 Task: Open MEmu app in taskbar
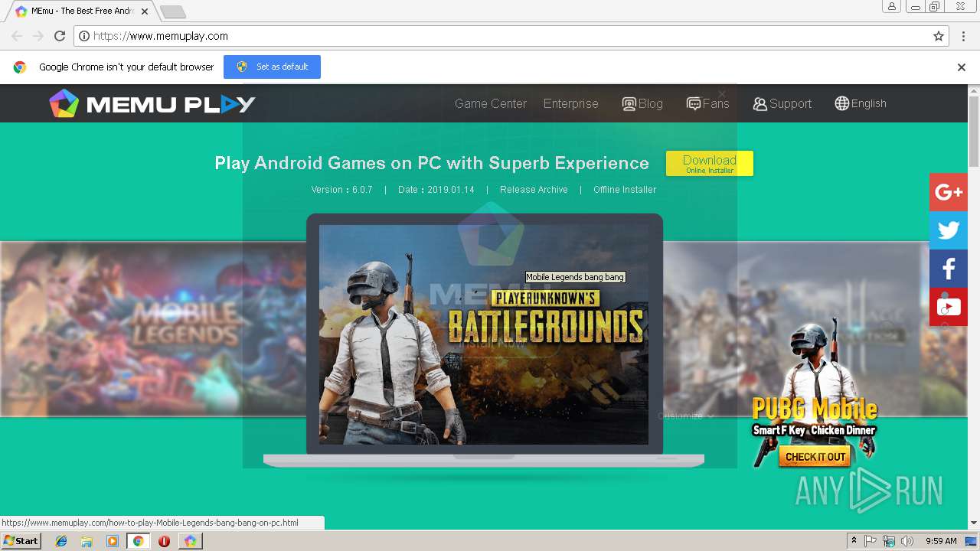(190, 541)
